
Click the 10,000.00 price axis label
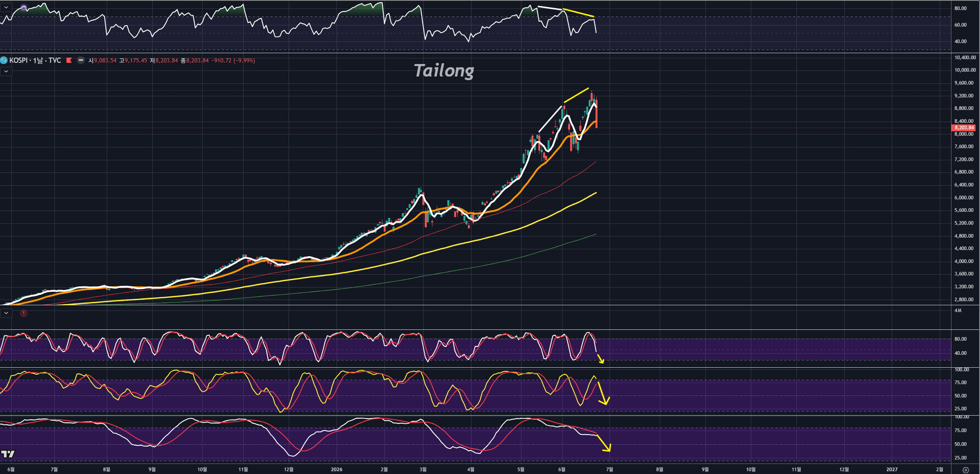pos(965,70)
